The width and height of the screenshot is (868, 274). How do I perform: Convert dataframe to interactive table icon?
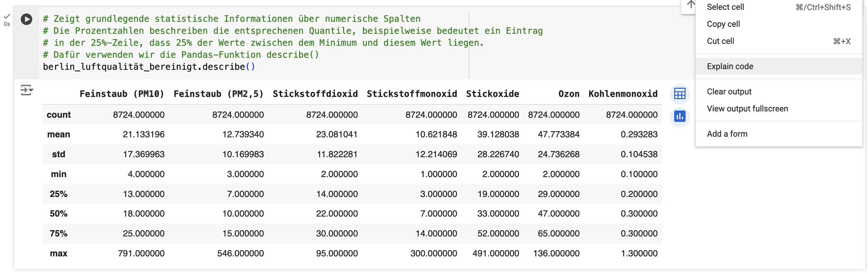(x=679, y=94)
